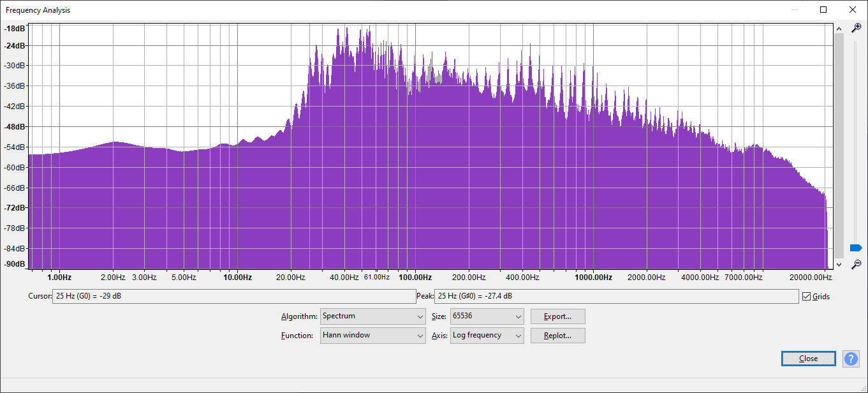Image resolution: width=868 pixels, height=393 pixels.
Task: Click the 1000.00Hz label on the frequency ruler
Action: 593,278
